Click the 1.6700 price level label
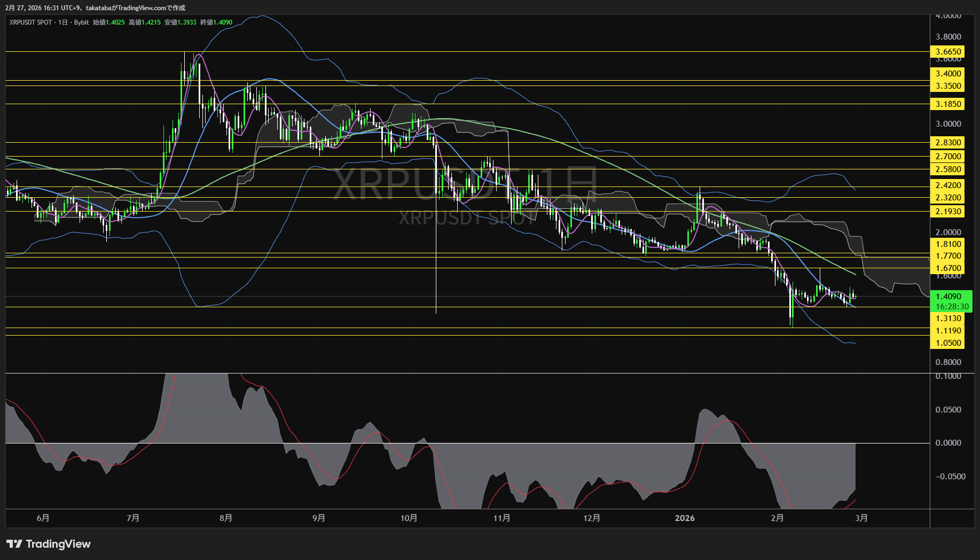 pos(948,268)
